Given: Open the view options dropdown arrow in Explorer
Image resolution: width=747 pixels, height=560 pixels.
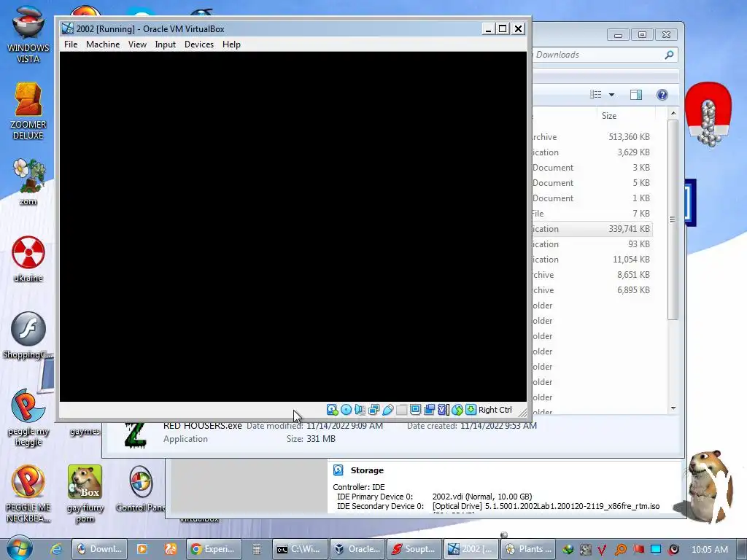Looking at the screenshot, I should pos(612,95).
